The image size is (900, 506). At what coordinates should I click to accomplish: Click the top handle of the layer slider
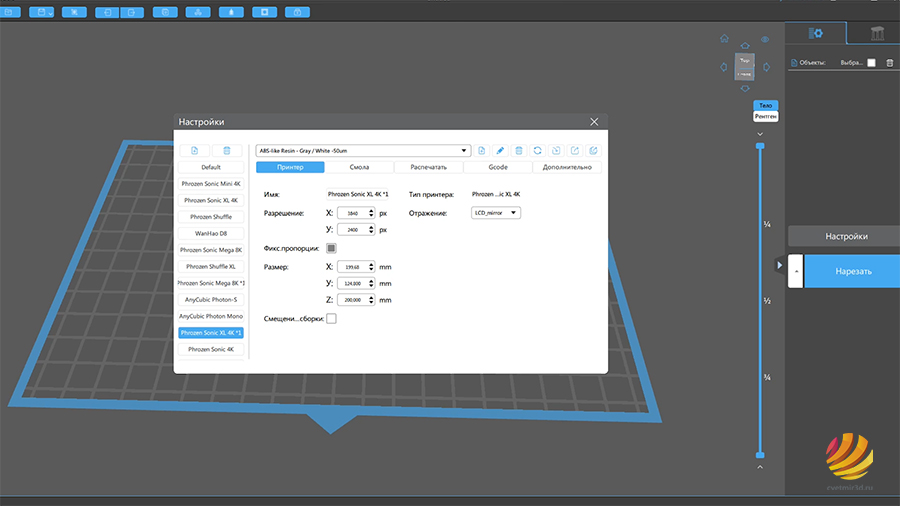(x=760, y=146)
